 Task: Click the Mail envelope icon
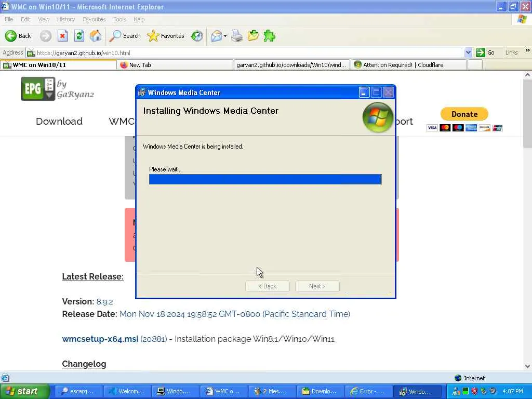[216, 36]
